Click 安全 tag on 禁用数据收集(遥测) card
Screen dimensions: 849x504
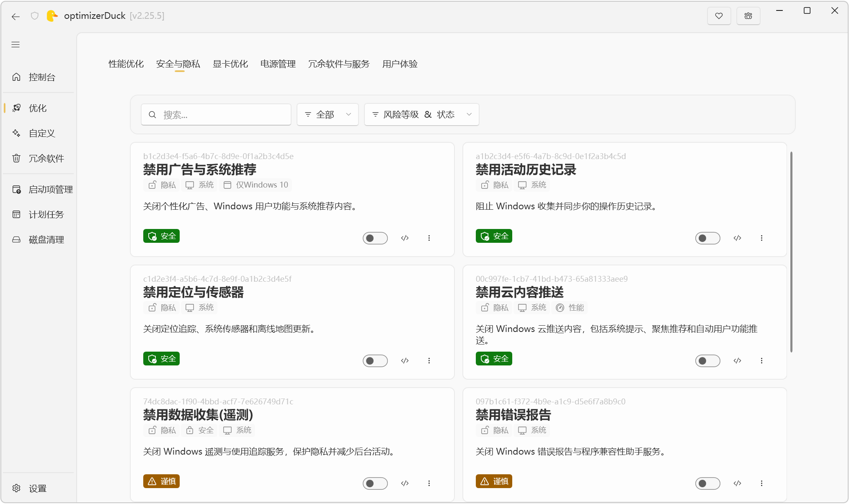pyautogui.click(x=200, y=430)
